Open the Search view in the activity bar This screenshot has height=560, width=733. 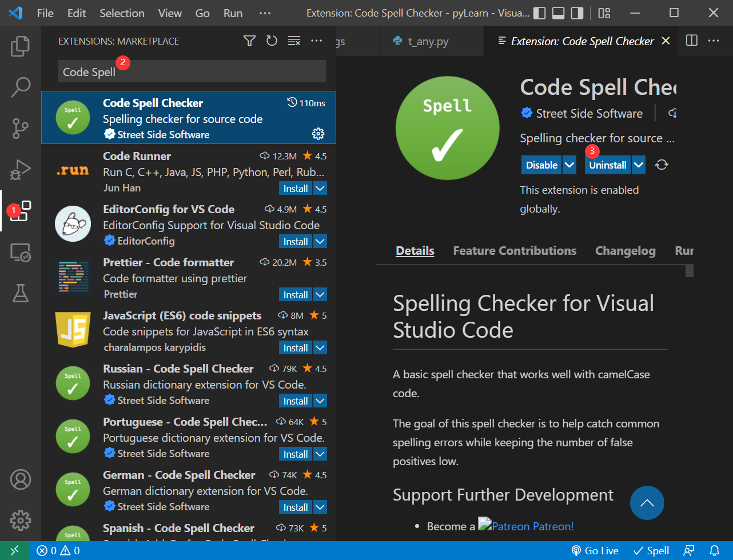21,87
